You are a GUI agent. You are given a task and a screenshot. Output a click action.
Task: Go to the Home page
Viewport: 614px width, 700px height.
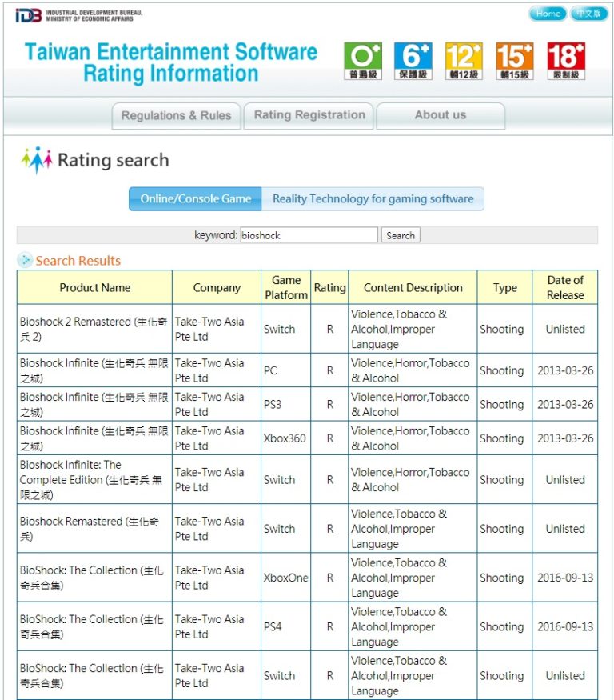(x=548, y=14)
